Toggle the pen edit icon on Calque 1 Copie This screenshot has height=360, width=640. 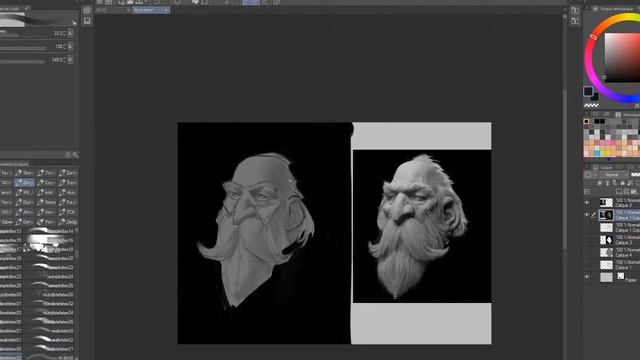pos(594,215)
